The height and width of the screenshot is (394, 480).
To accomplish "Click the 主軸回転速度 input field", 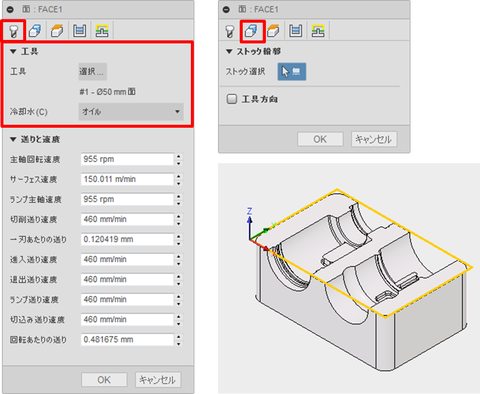I will [x=127, y=159].
